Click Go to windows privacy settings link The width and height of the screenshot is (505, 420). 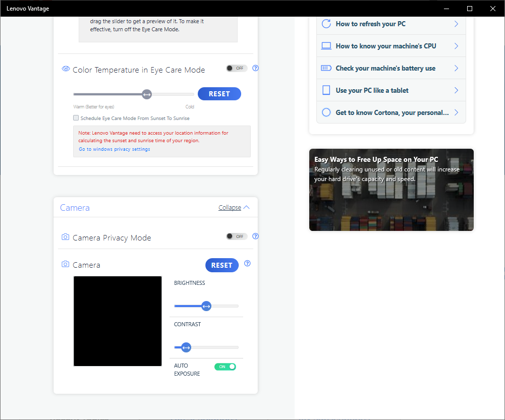[114, 149]
